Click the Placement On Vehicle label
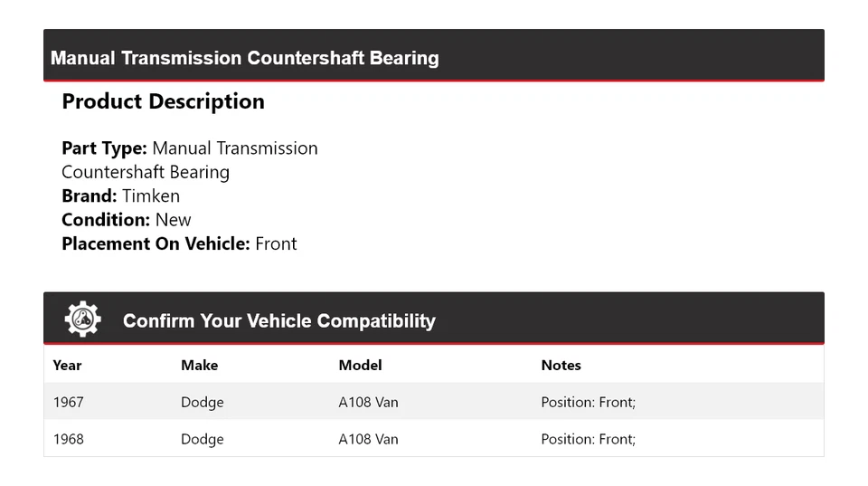 coord(156,243)
